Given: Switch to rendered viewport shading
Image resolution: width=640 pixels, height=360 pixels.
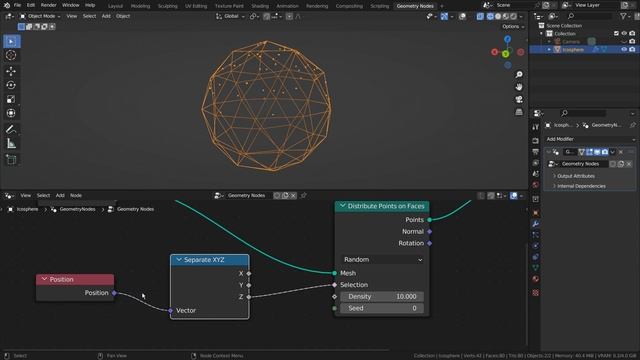Looking at the screenshot, I should (513, 16).
